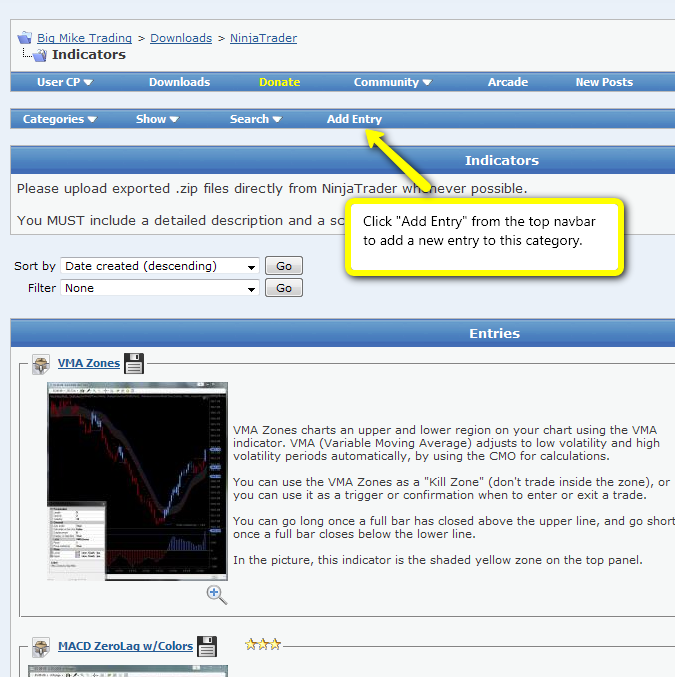Click the package icon beside VMA Zones
The image size is (675, 677).
pos(41,364)
